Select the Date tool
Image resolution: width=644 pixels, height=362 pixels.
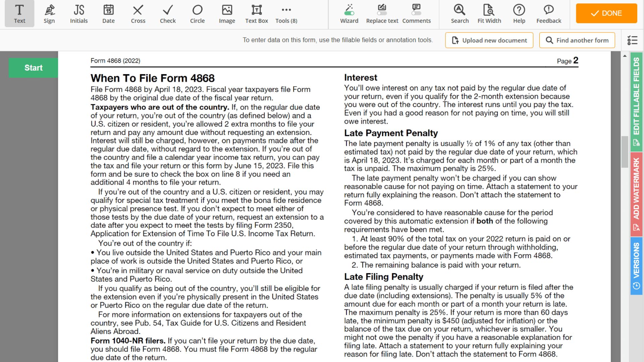[x=108, y=13]
